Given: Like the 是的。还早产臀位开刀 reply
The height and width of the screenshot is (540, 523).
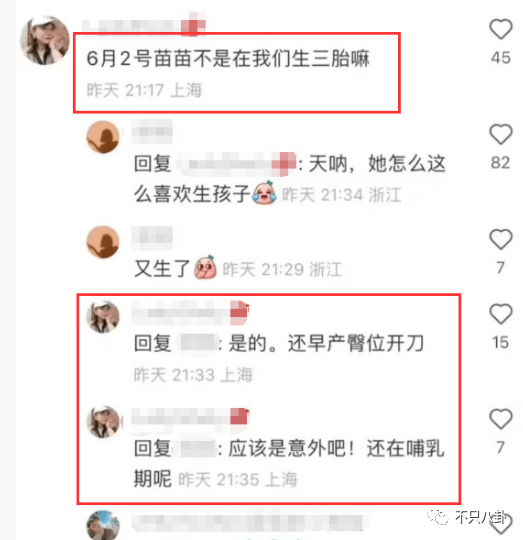Looking at the screenshot, I should tap(501, 314).
